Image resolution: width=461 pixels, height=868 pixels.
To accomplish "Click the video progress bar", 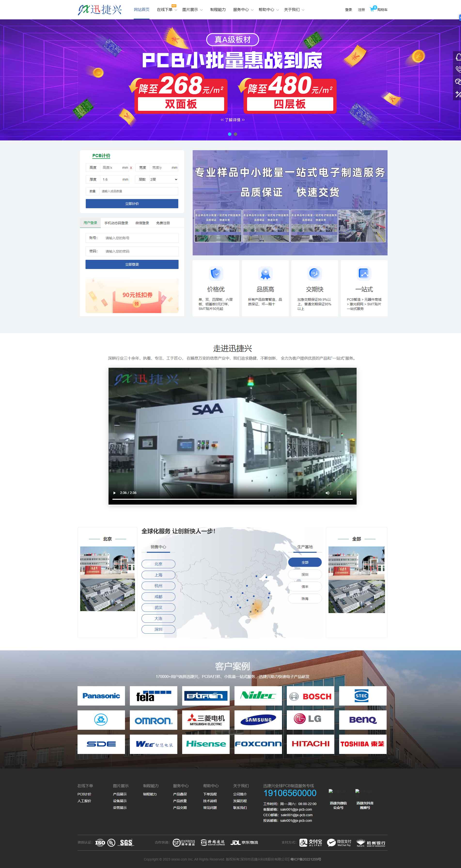I will pyautogui.click(x=232, y=499).
